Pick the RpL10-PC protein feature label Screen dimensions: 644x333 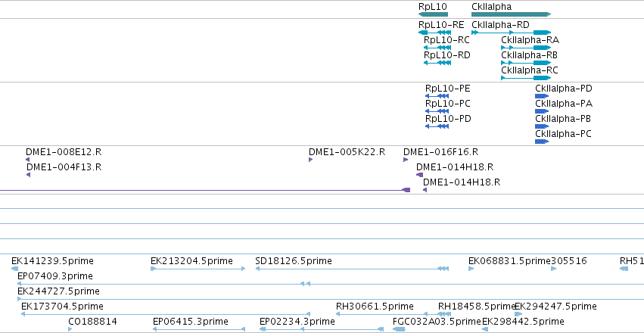pos(448,104)
